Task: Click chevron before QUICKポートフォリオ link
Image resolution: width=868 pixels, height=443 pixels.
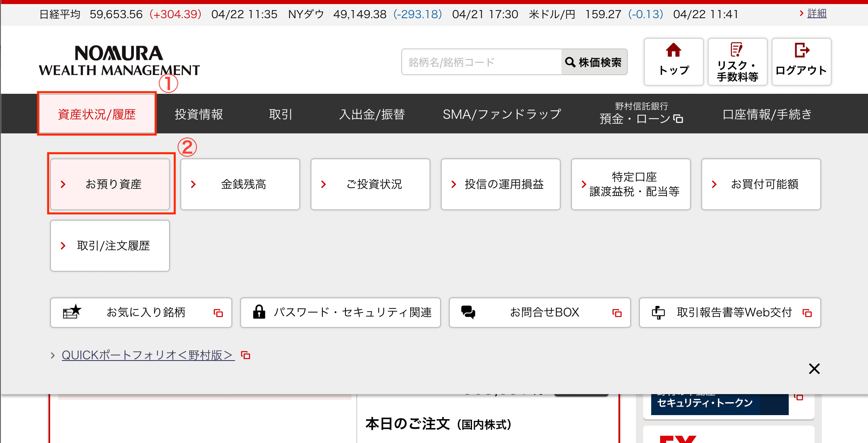Action: (53, 356)
